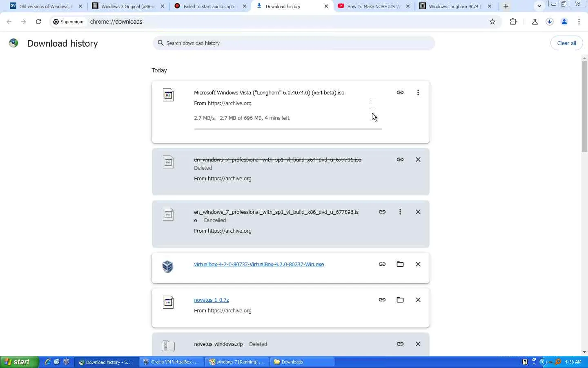Click the system tray help question icon
This screenshot has width=588, height=368.
pyautogui.click(x=525, y=362)
